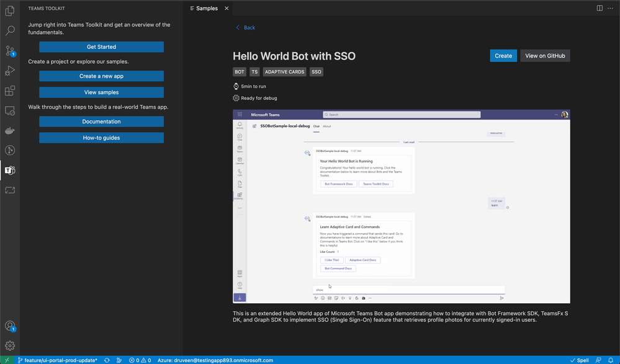Click View on GitHub button

pyautogui.click(x=545, y=56)
